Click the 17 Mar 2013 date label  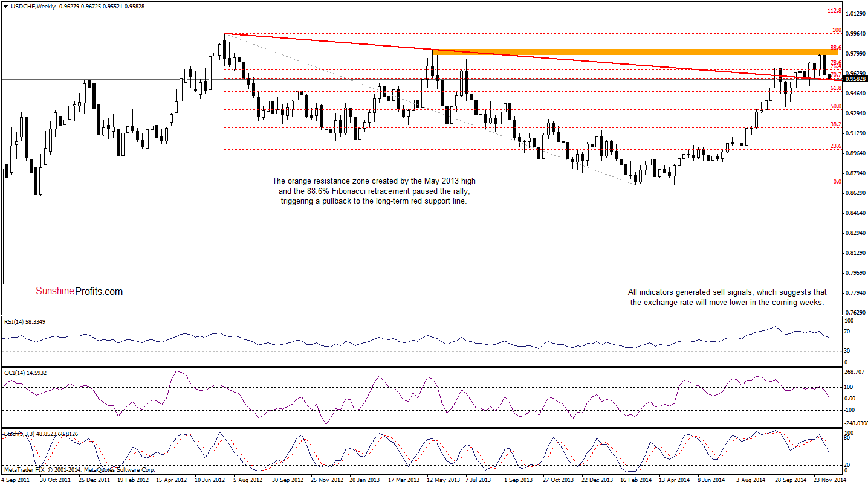[403, 480]
